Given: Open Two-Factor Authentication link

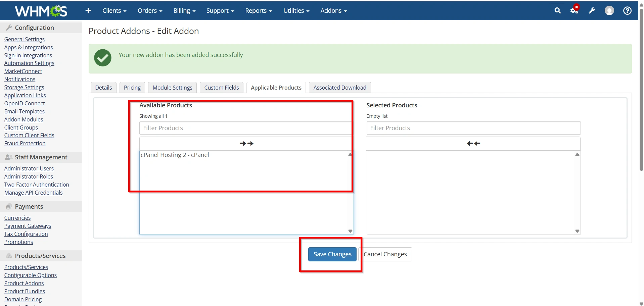Looking at the screenshot, I should pyautogui.click(x=37, y=185).
